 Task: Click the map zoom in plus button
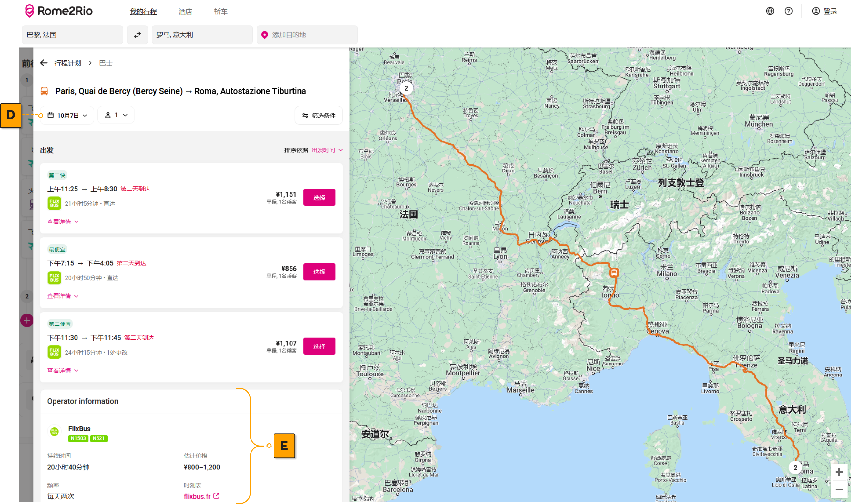839,472
